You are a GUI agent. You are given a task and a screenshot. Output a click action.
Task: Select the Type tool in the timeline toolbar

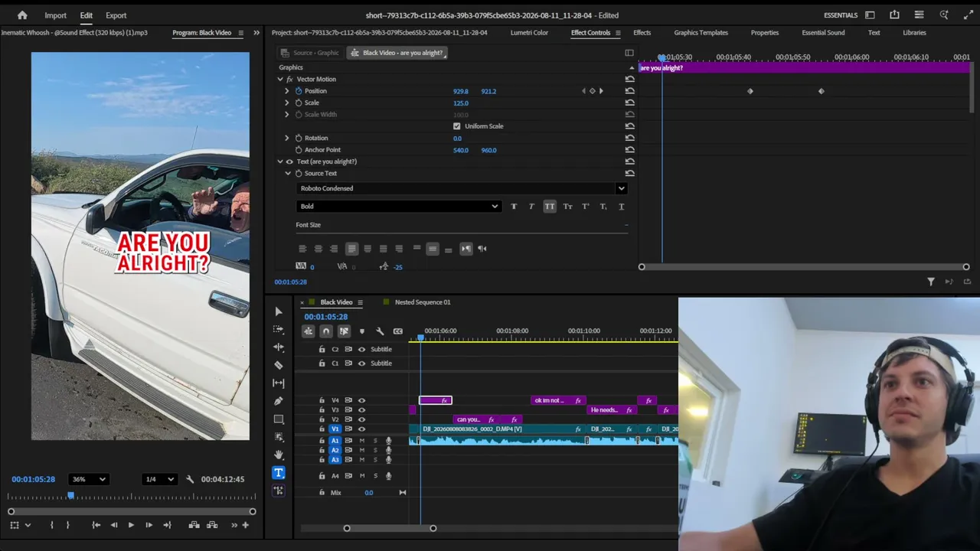[279, 473]
